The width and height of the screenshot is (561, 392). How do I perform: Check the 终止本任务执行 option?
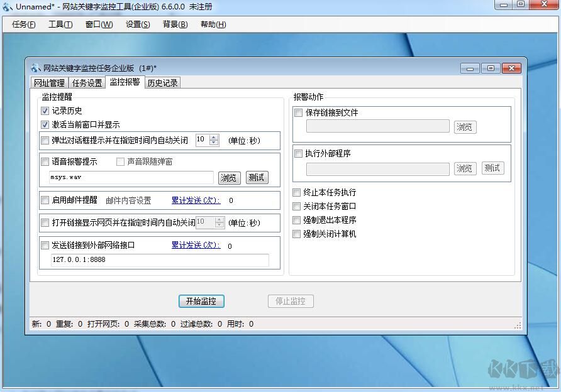click(x=296, y=193)
